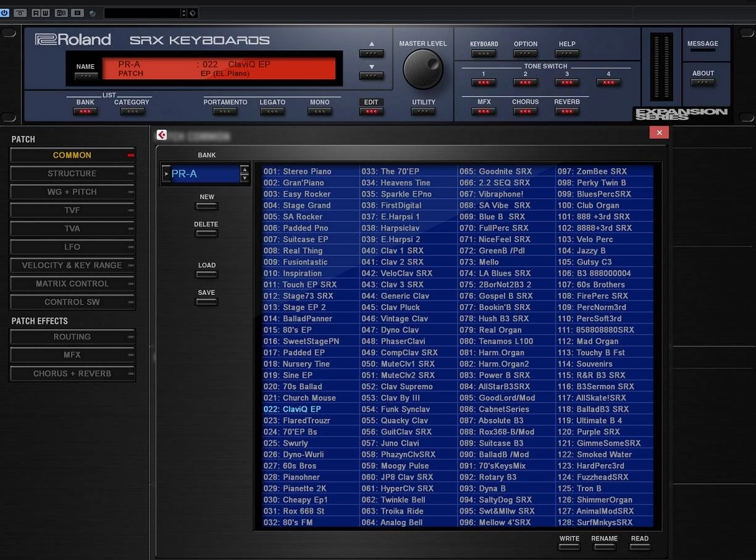Open the ABOUT button
This screenshot has width=756, height=560.
[x=703, y=83]
